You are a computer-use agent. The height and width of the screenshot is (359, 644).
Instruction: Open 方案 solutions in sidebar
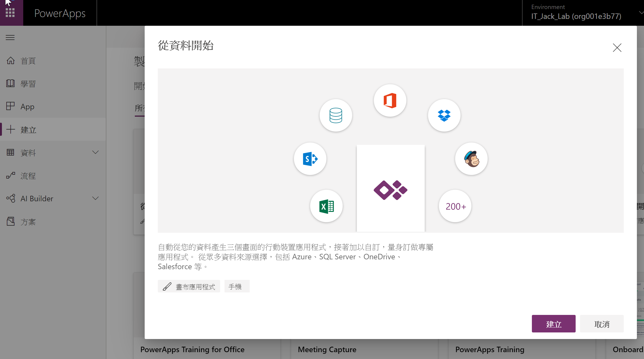[53, 222]
